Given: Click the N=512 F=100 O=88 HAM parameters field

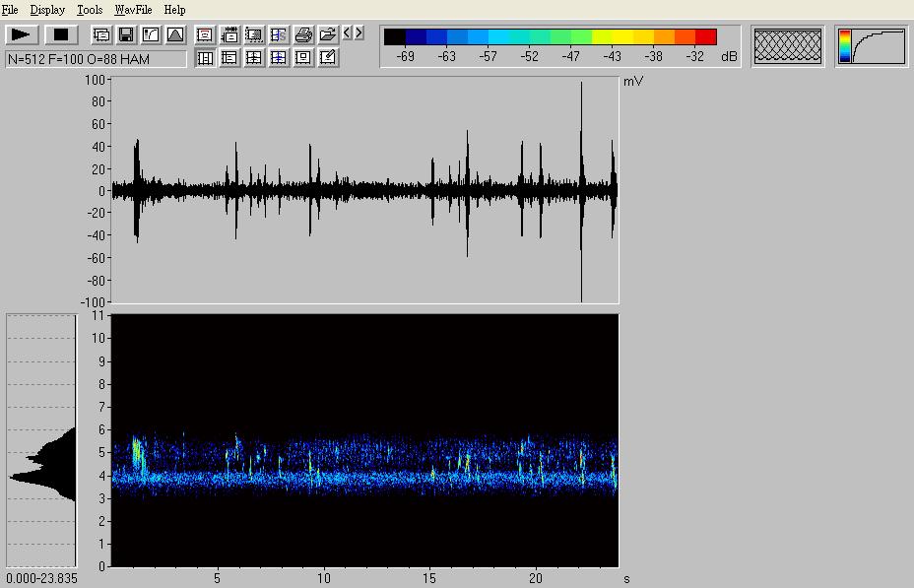Looking at the screenshot, I should click(x=96, y=59).
